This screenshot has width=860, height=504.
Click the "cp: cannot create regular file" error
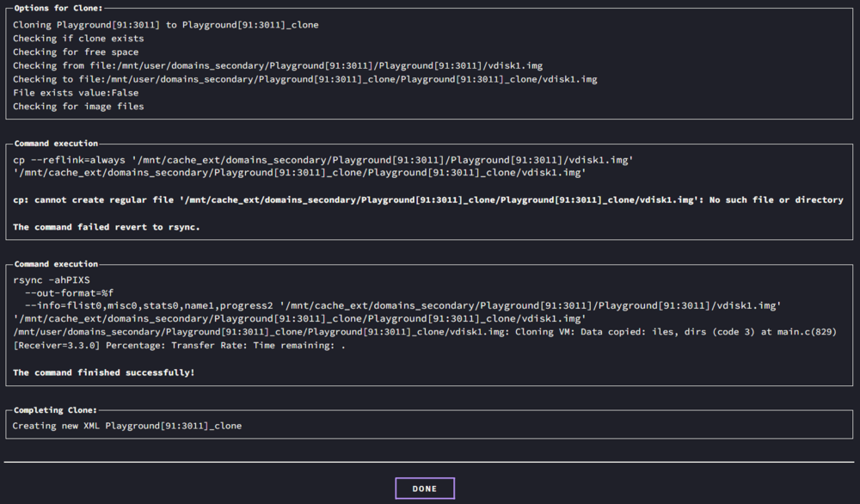(x=427, y=200)
